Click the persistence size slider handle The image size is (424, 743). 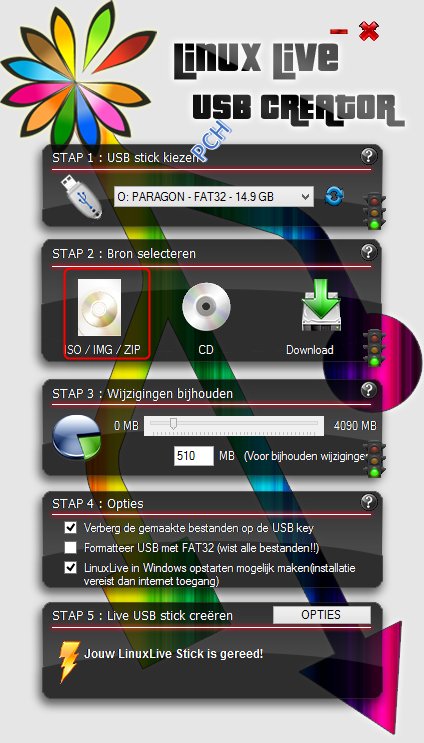(173, 423)
